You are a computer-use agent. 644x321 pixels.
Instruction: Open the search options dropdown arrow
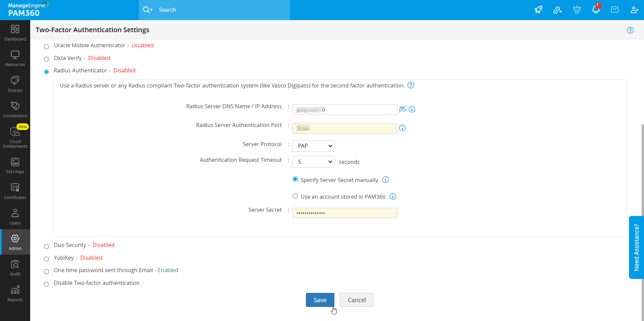[151, 10]
